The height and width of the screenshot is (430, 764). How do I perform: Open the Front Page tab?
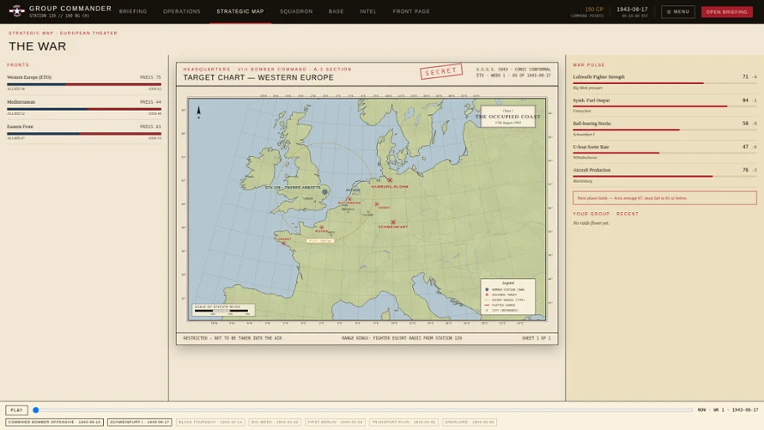tap(411, 11)
